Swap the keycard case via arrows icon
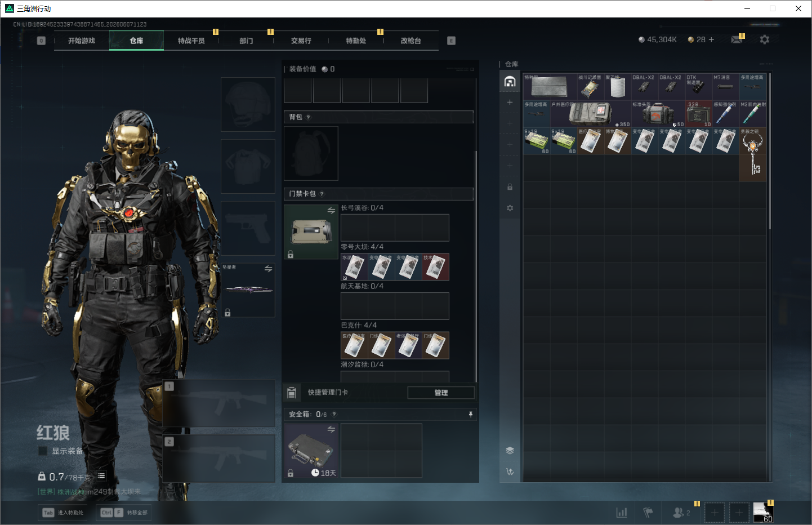812x525 pixels. pos(331,210)
